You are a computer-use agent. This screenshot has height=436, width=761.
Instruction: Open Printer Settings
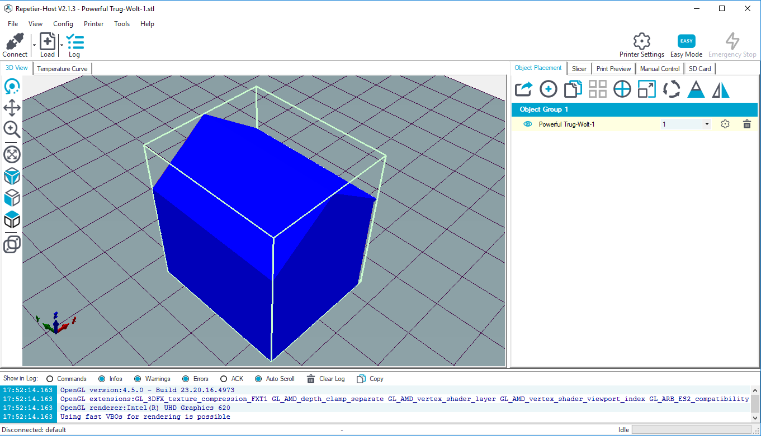click(x=642, y=45)
